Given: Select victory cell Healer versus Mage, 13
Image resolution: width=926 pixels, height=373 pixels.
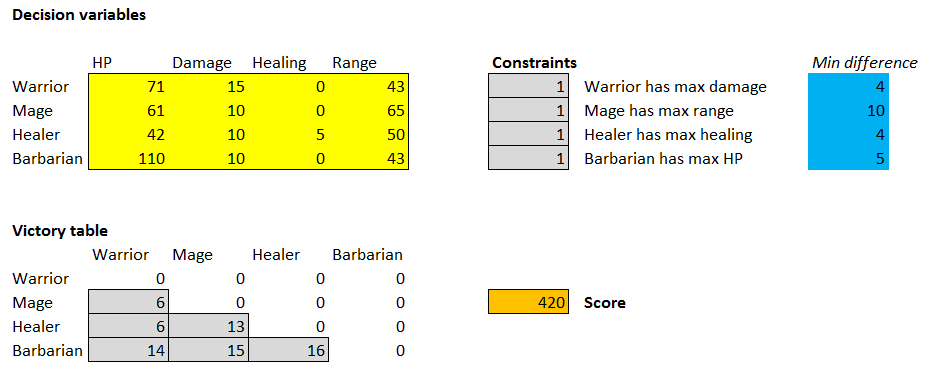Looking at the screenshot, I should 209,326.
